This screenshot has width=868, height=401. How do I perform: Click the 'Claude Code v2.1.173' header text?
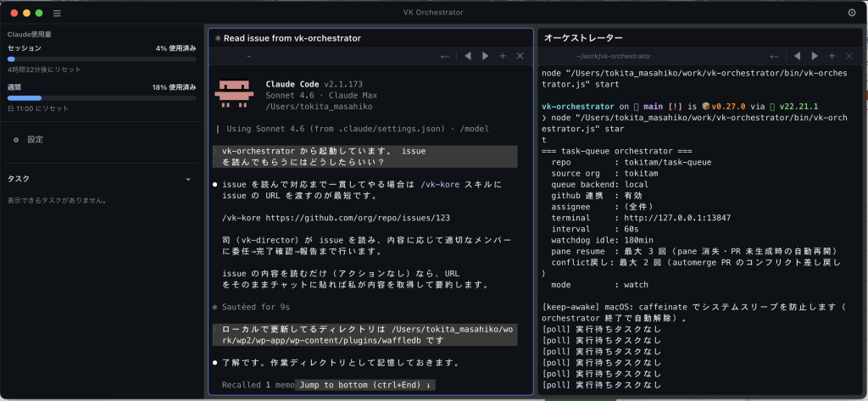(314, 84)
